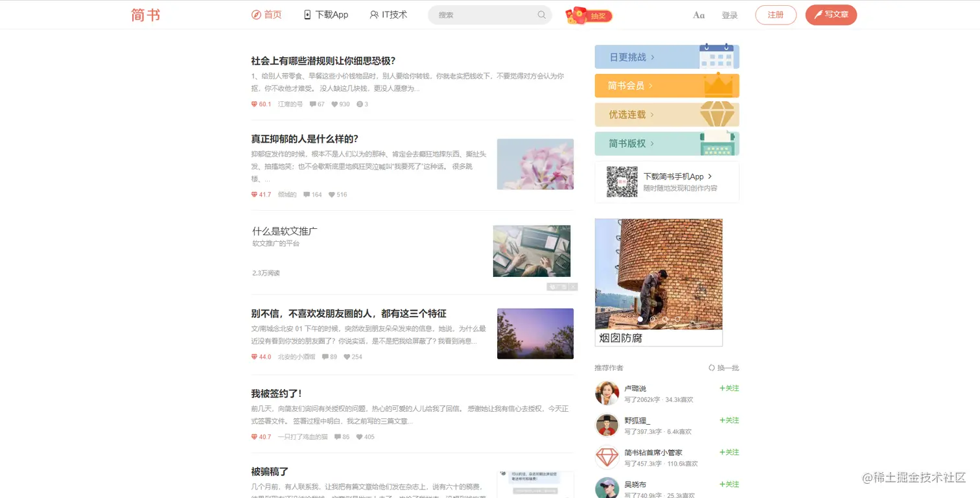Open article 真正抑郁的人是什么样的?
The image size is (980, 498).
click(305, 139)
